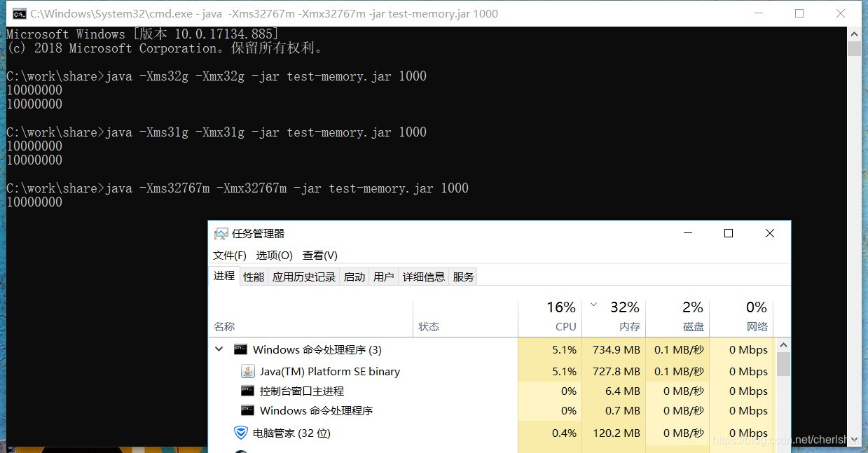Click the cmd window scrollbar up arrow
Image resolution: width=868 pixels, height=453 pixels.
(x=854, y=34)
